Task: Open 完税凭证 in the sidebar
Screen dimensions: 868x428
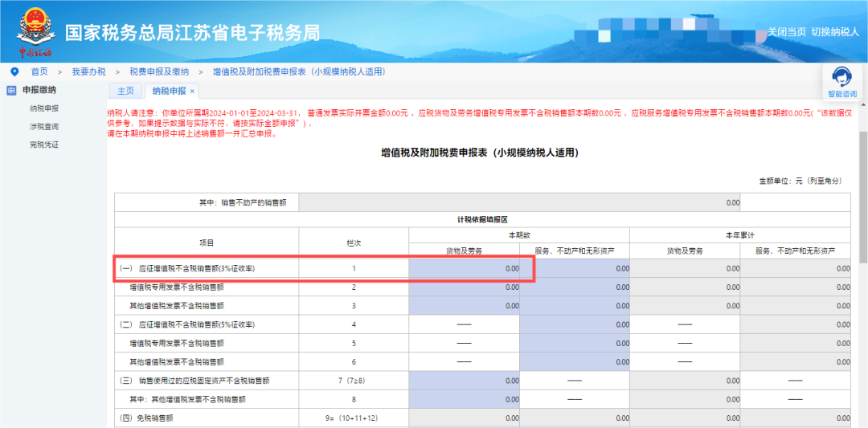Action: [44, 145]
